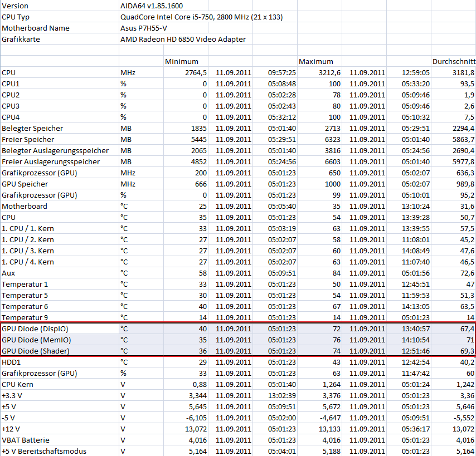Select the Temperatur 6 row label

(25, 307)
